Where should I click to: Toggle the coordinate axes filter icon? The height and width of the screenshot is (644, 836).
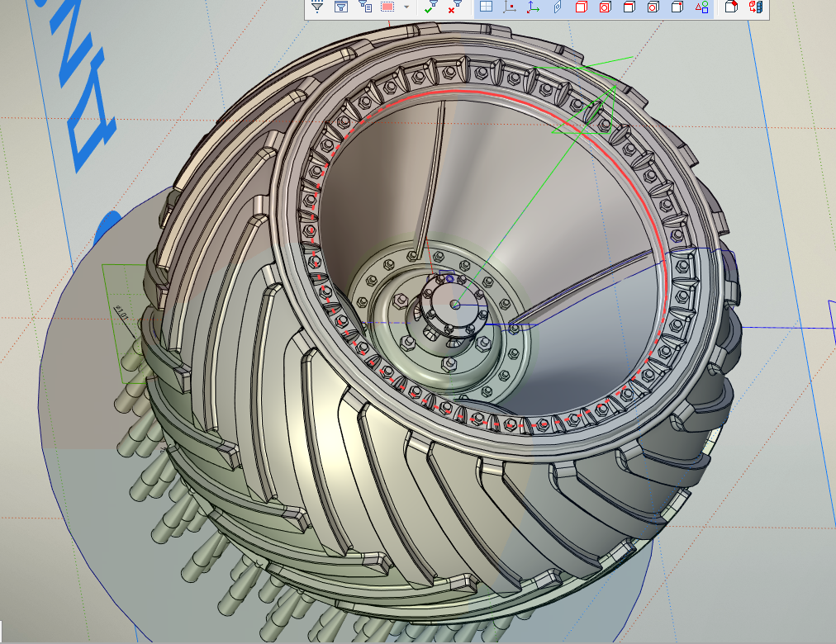tap(533, 7)
